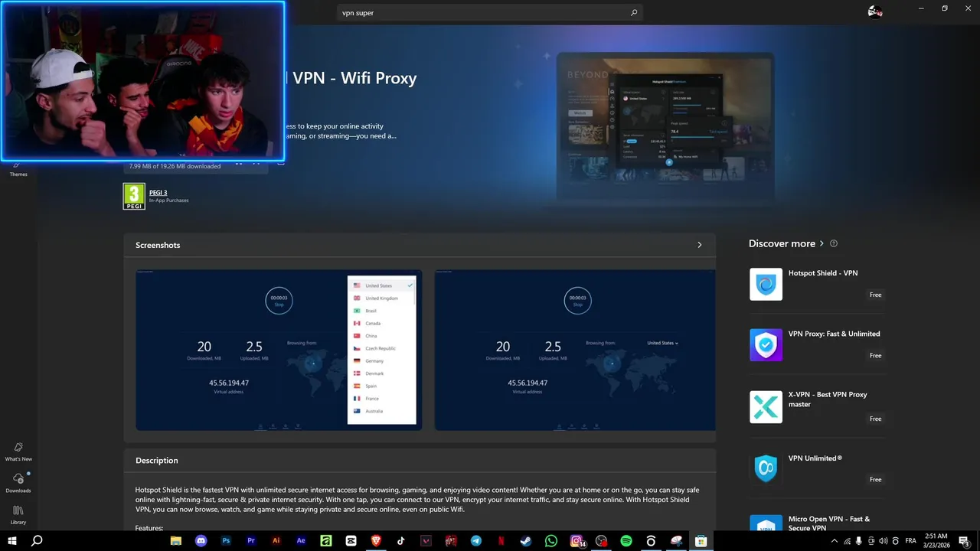
Task: Launch After Effects from the taskbar
Action: 301,541
